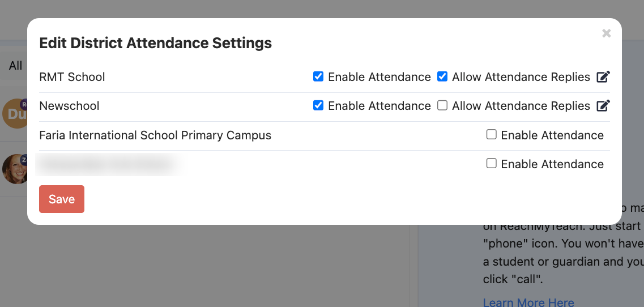Open the edit icon for RMT School

coord(603,77)
